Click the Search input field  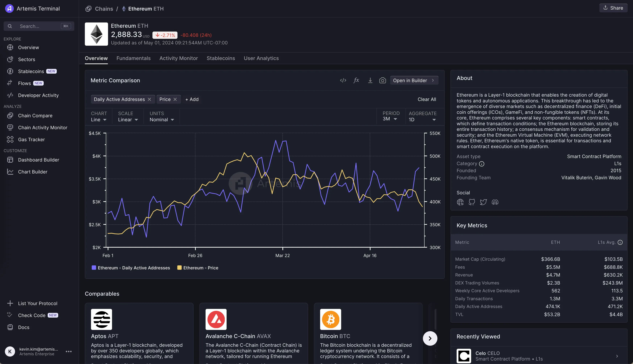(x=39, y=26)
